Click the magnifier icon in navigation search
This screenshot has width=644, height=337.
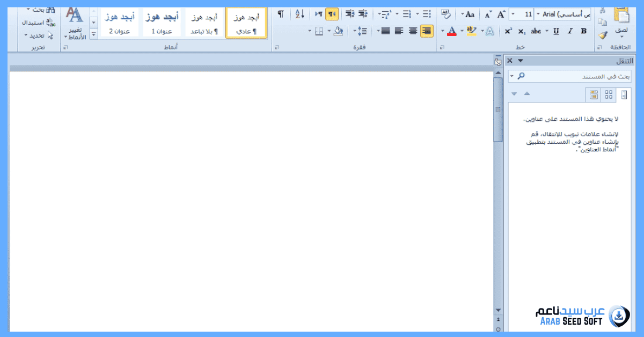point(521,77)
